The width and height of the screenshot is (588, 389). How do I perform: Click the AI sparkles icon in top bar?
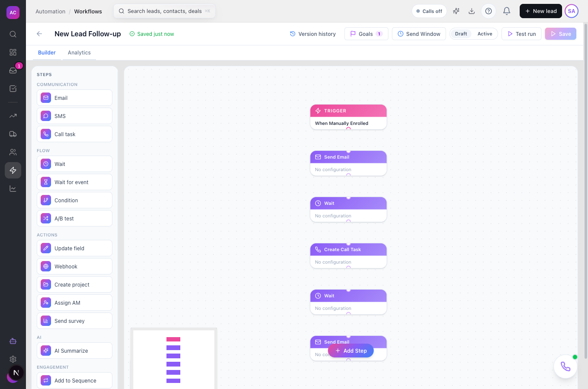(x=456, y=11)
